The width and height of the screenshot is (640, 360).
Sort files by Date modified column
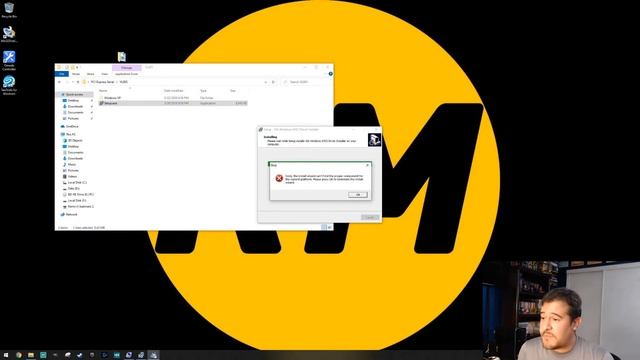pos(173,91)
